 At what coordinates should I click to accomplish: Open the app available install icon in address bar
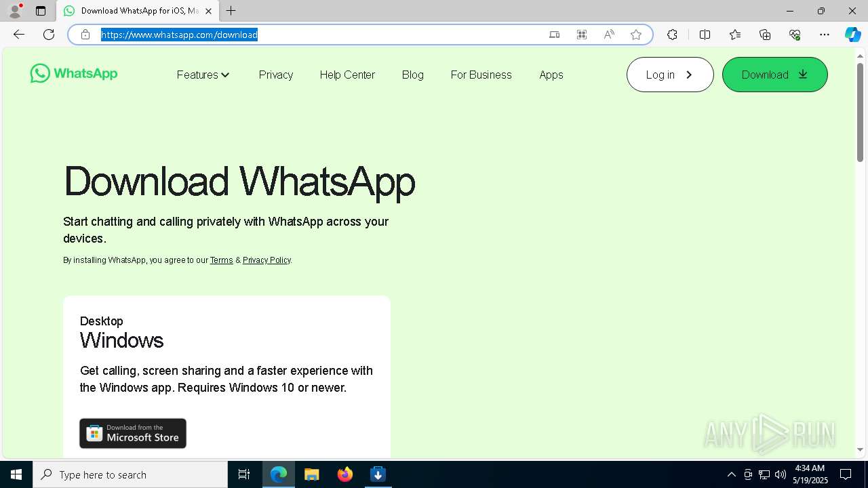coord(555,35)
